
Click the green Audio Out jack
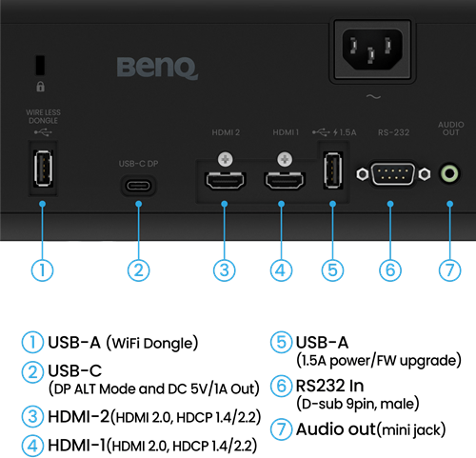pos(449,173)
